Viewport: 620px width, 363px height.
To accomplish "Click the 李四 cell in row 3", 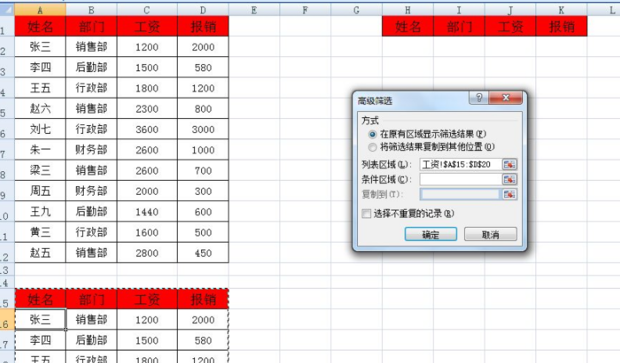I will [40, 67].
